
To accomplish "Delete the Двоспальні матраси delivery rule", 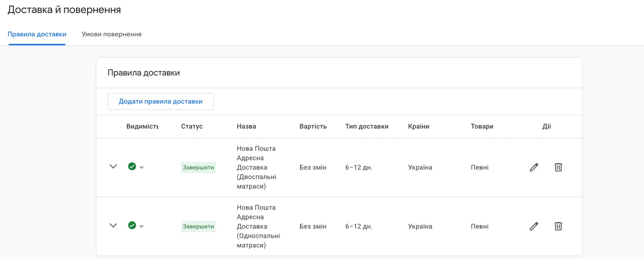I will 558,167.
